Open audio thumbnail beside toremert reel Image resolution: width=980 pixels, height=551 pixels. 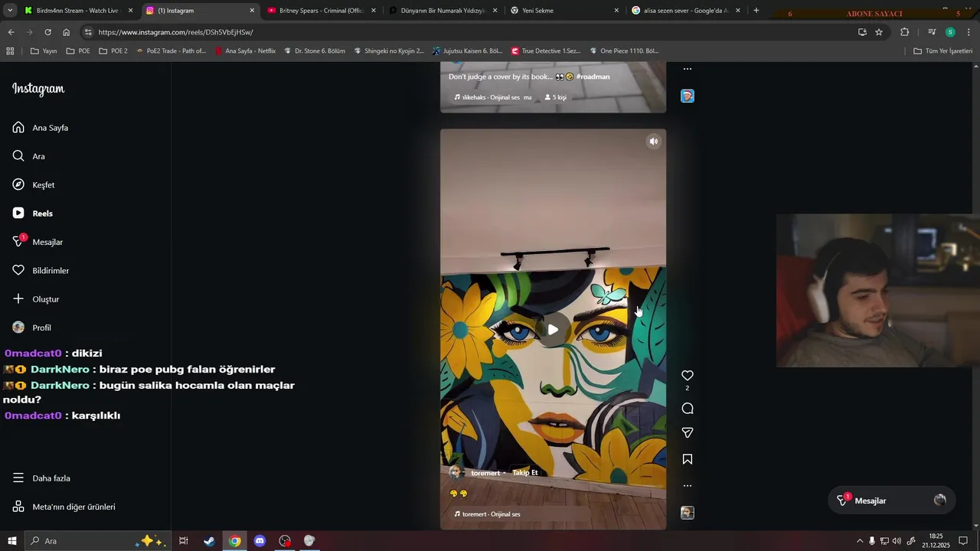[x=688, y=513]
